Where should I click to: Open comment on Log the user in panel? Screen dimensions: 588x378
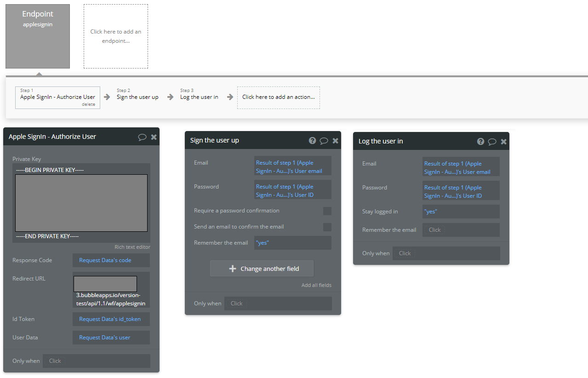coord(492,142)
